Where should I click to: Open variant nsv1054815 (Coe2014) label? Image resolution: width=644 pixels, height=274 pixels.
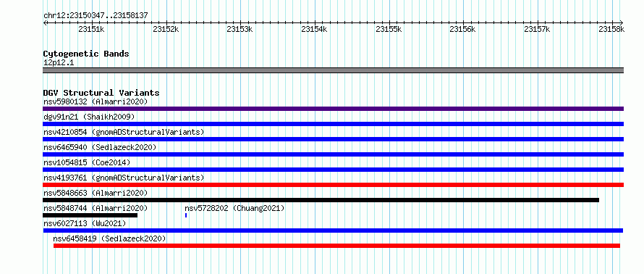pos(87,162)
